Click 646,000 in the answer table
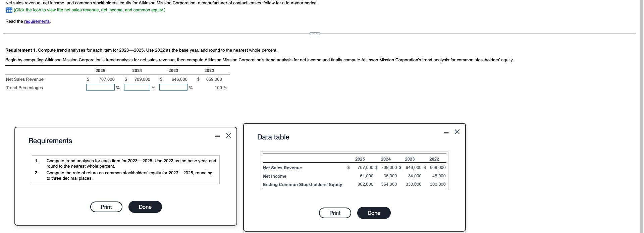Image resolution: width=644 pixels, height=233 pixels. [x=179, y=79]
